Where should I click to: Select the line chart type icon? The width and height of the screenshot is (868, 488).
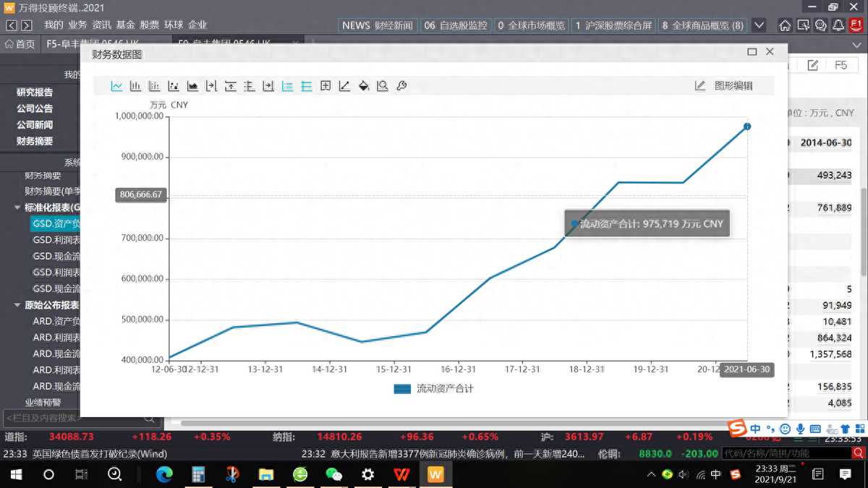pyautogui.click(x=116, y=86)
